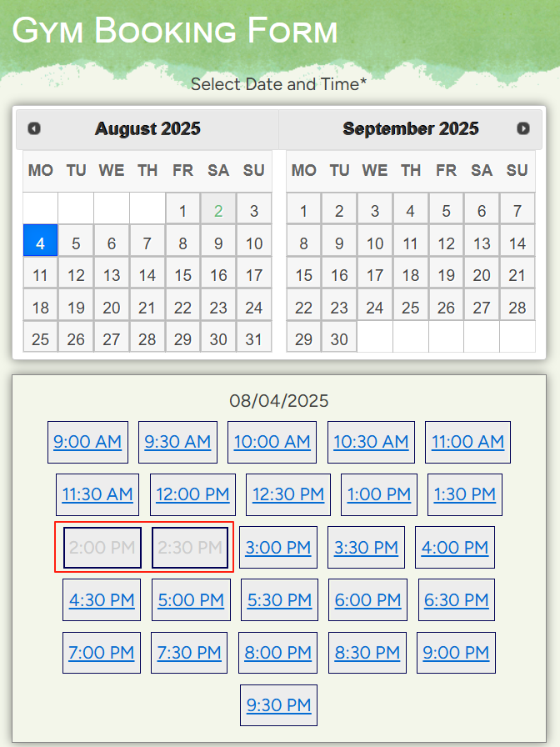Select August 2 on the calendar
This screenshot has width=560, height=747.
coord(218,211)
